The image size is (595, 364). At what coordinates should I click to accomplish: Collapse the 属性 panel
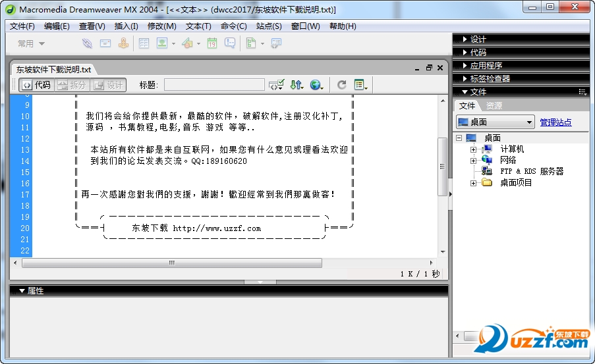pyautogui.click(x=22, y=291)
